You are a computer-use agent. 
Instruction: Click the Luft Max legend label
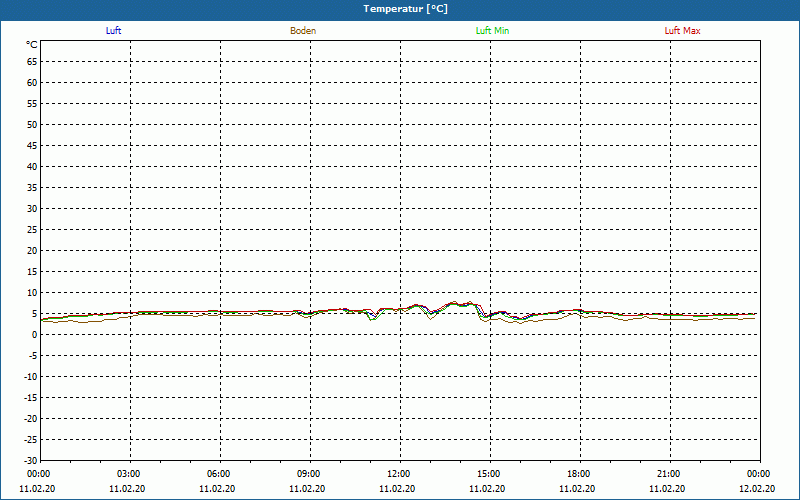click(x=682, y=31)
